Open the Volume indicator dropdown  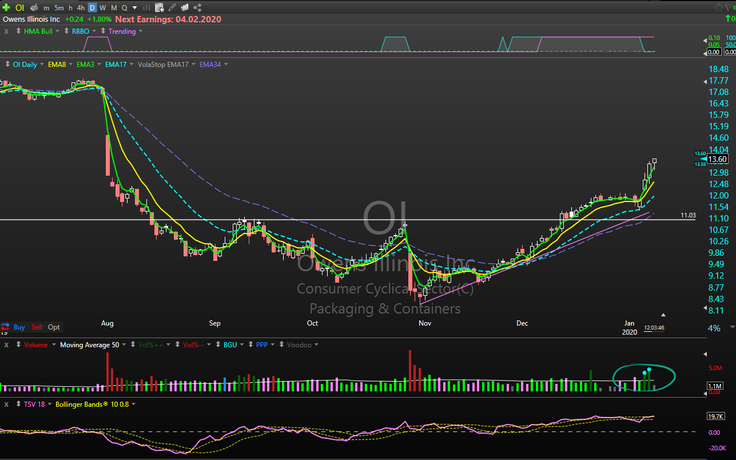pyautogui.click(x=54, y=345)
